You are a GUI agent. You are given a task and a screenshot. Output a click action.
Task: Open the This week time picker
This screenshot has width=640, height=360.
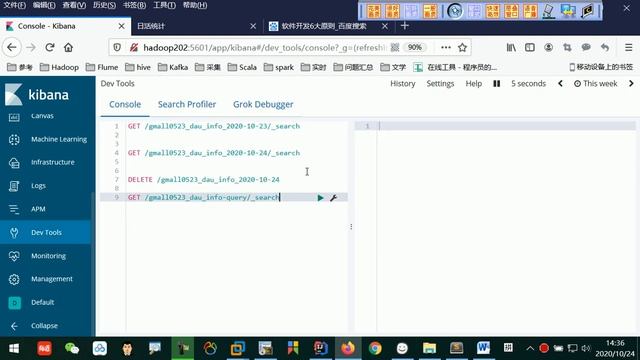596,84
